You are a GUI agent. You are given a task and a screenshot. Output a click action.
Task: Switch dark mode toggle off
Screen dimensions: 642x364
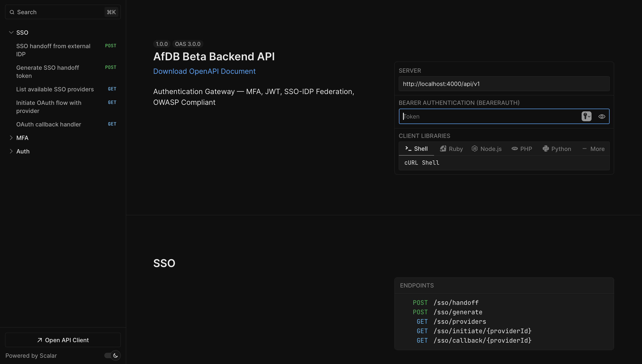[113, 355]
